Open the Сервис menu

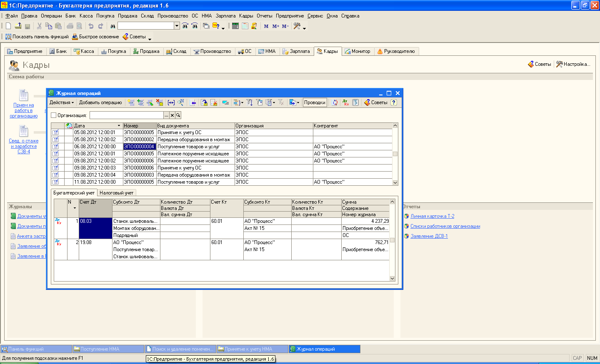click(x=315, y=16)
